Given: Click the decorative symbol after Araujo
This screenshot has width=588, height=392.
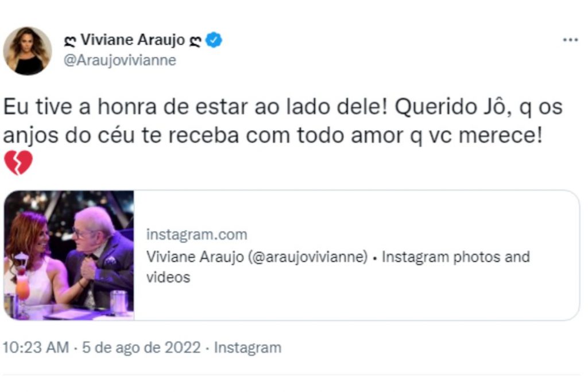Looking at the screenshot, I should click(197, 40).
